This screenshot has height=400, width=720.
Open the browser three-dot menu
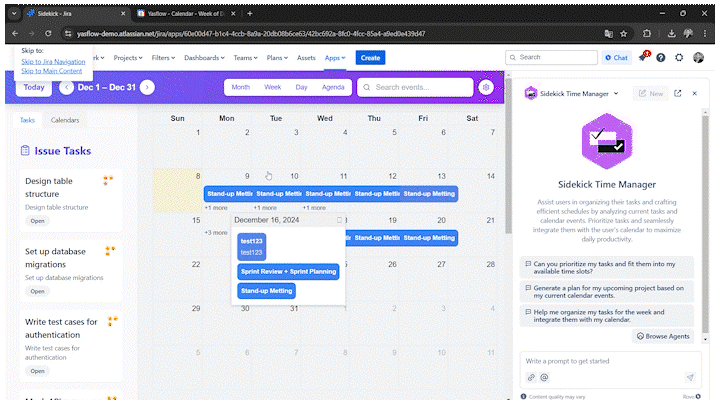tap(705, 34)
